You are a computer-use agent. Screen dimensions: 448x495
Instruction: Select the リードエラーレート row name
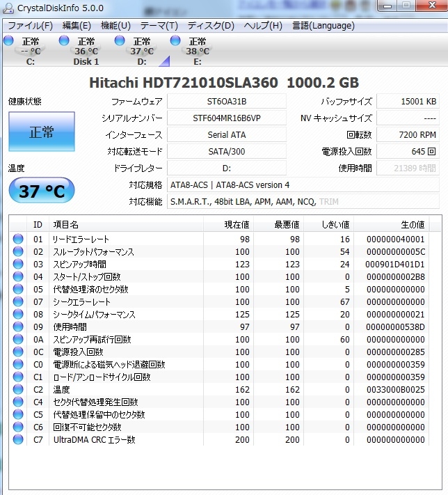coord(81,239)
